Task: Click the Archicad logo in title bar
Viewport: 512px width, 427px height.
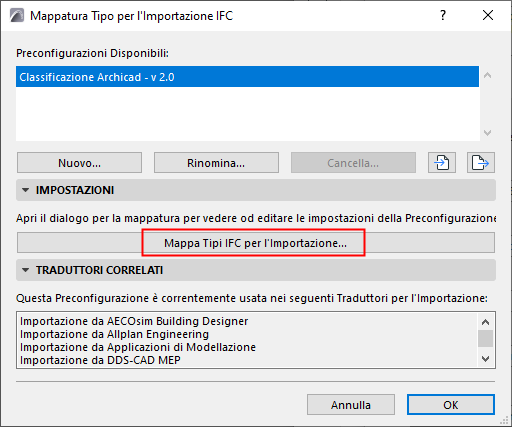Action: (17, 15)
